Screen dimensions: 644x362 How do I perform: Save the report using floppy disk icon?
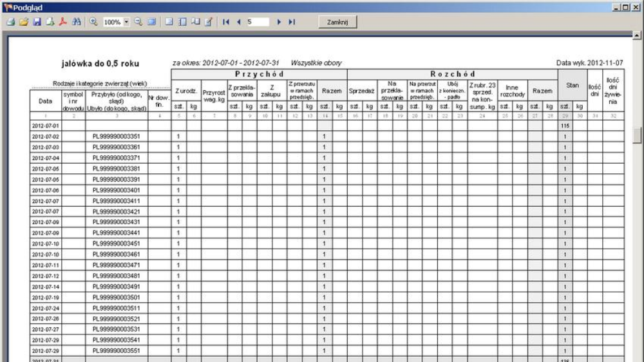37,22
